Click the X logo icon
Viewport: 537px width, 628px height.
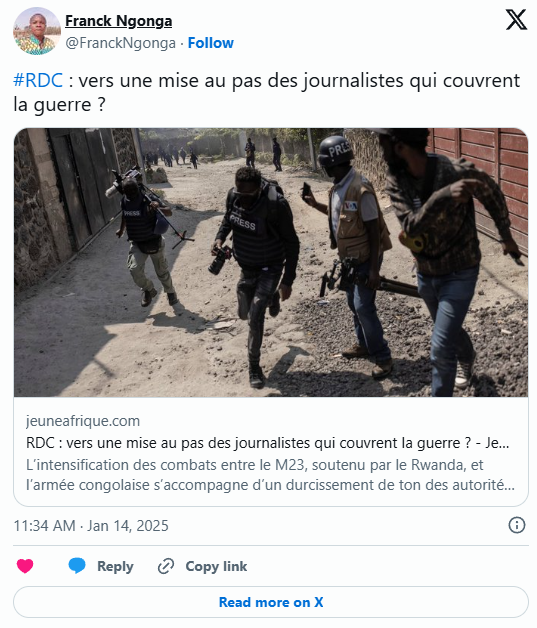point(516,20)
